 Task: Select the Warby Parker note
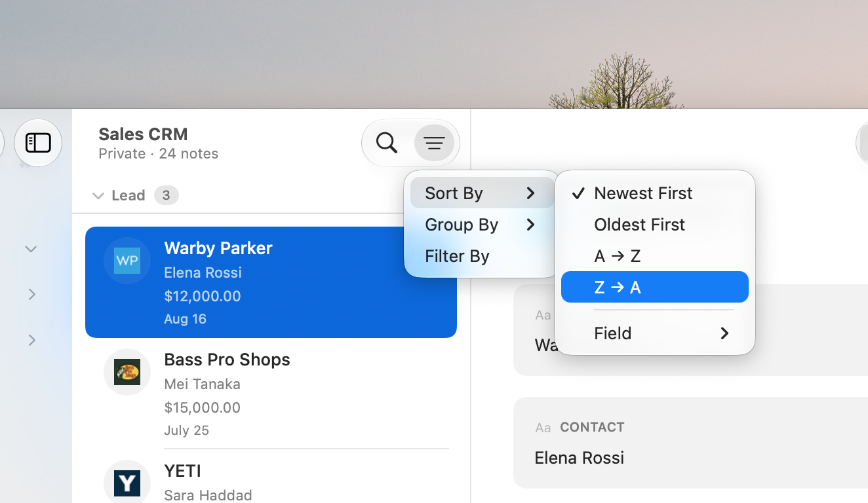[271, 282]
